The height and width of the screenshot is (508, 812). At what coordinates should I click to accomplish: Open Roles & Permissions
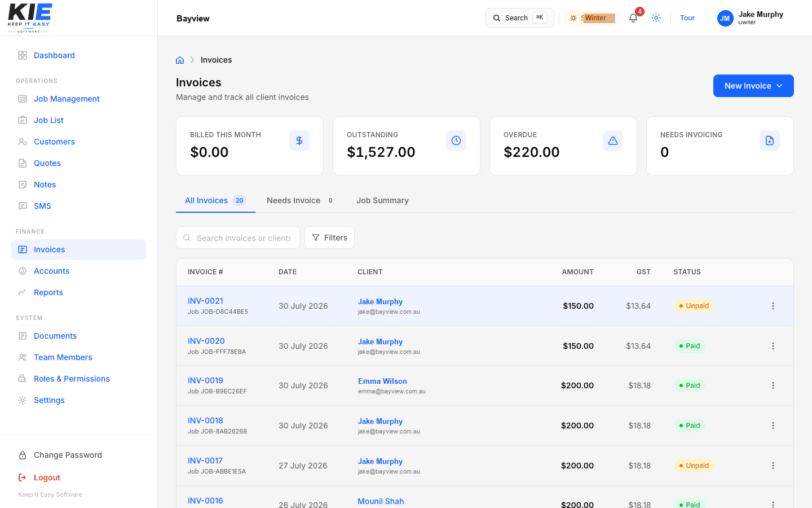[x=78, y=379]
